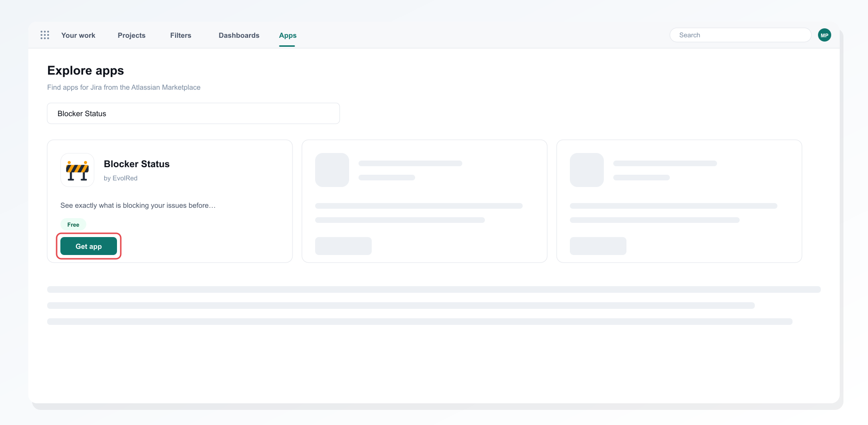Viewport: 868px width, 425px height.
Task: Select the Apps tab
Action: coord(288,35)
